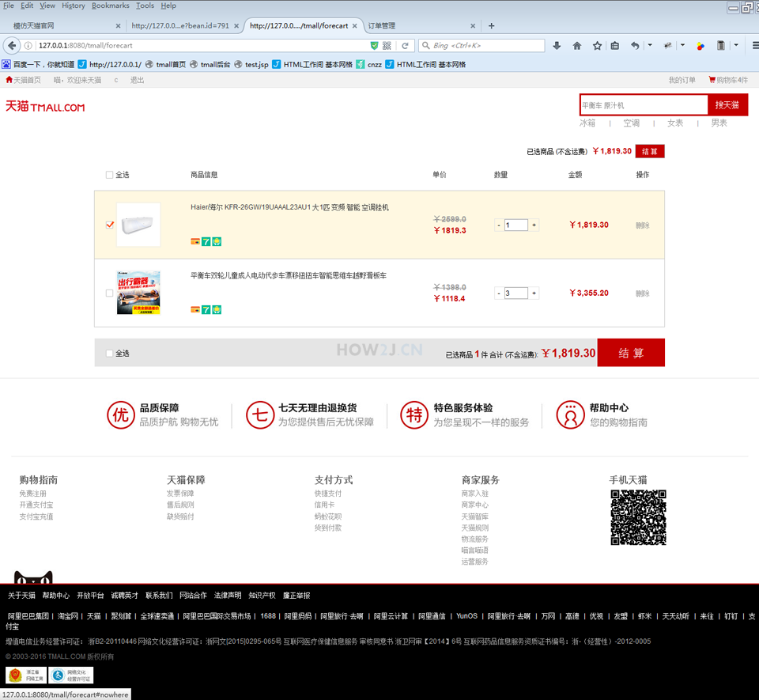This screenshot has height=700, width=759.
Task: Click the Bing search box
Action: pos(482,46)
